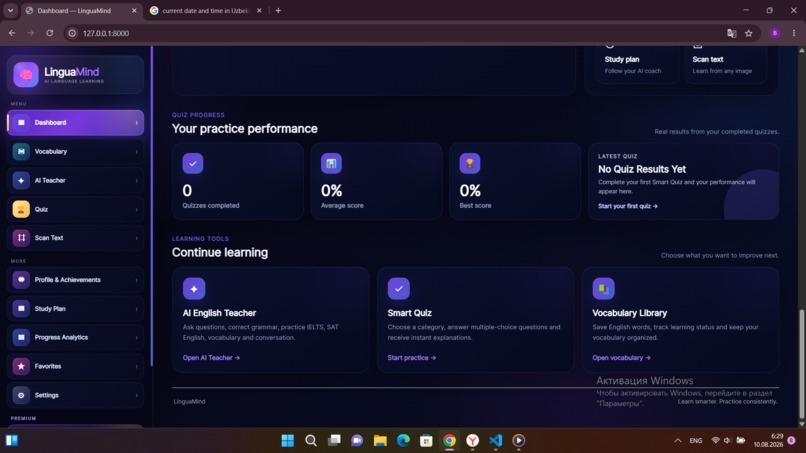
Task: Click the Start your first quiz link
Action: [x=628, y=206]
